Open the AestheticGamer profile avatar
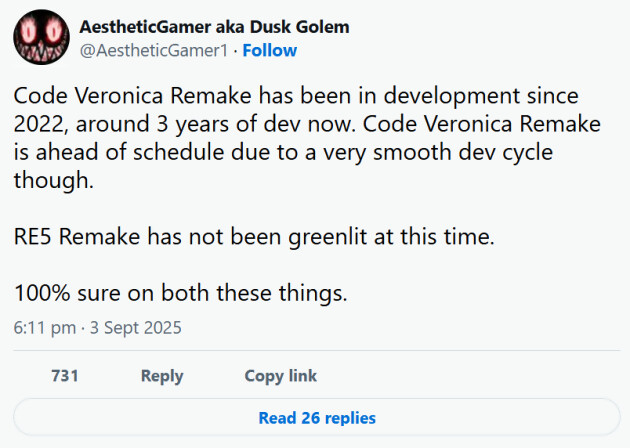630x448 pixels. [x=41, y=37]
